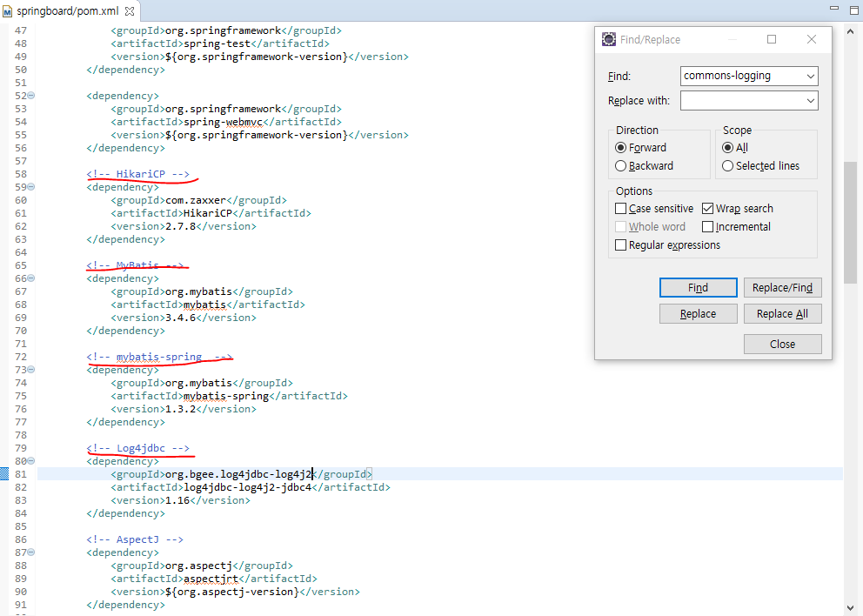Close the springboard/pom.xml tab with X icon

click(x=130, y=11)
